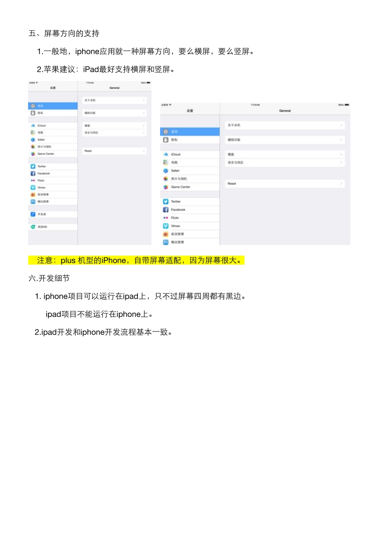The width and height of the screenshot is (392, 555).
Task: Select the 美团HD app icon
Action: (33, 227)
